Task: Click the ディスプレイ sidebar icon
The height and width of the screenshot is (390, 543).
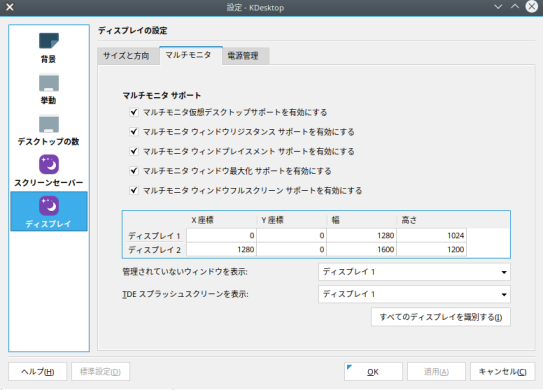Action: [x=49, y=206]
